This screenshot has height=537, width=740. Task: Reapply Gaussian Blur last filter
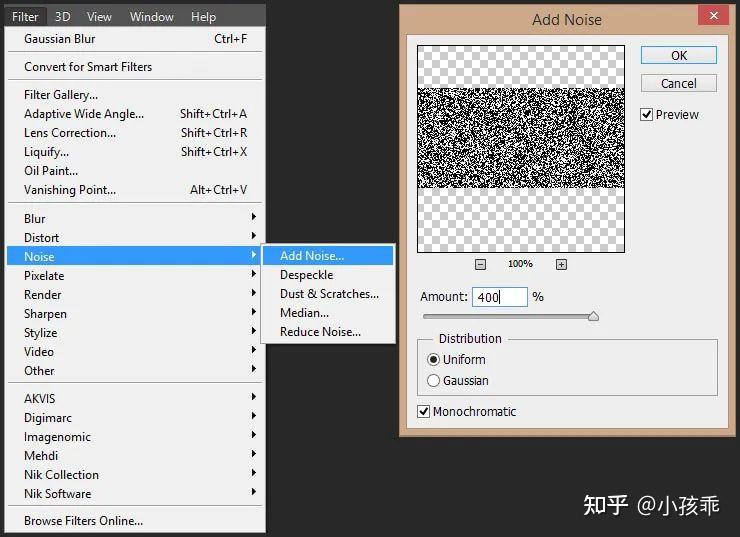click(x=135, y=39)
